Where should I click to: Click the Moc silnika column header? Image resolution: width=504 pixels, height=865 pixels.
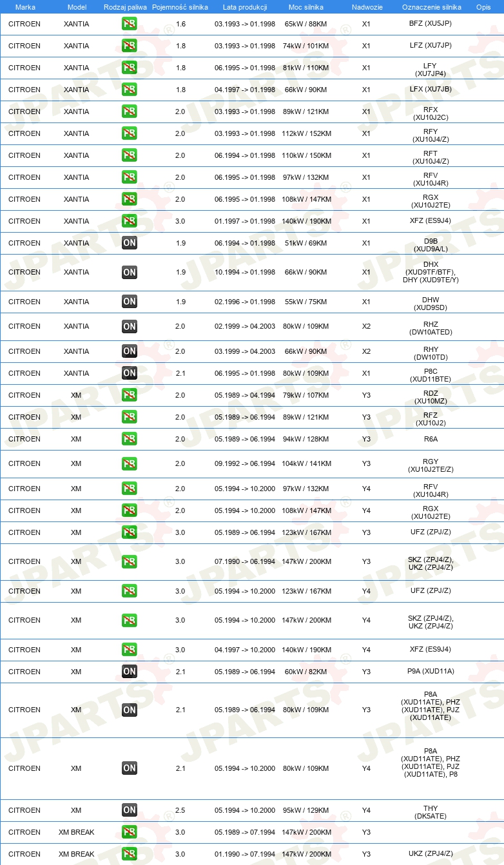click(306, 7)
